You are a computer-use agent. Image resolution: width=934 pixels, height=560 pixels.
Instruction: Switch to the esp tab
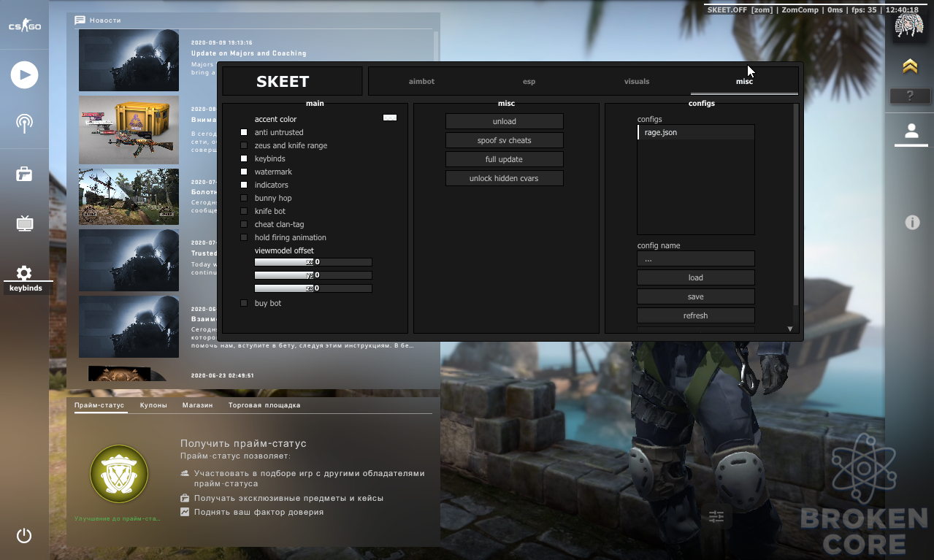[529, 81]
